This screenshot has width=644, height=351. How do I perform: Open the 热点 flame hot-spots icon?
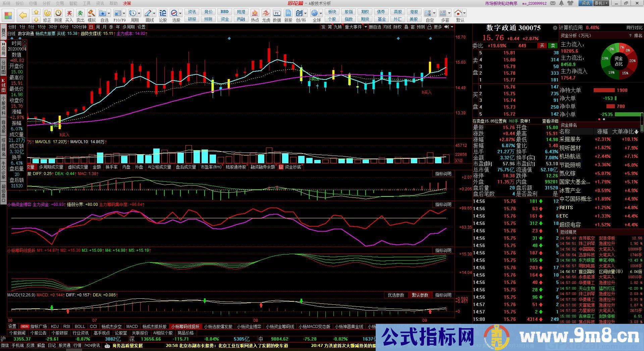[x=255, y=13]
